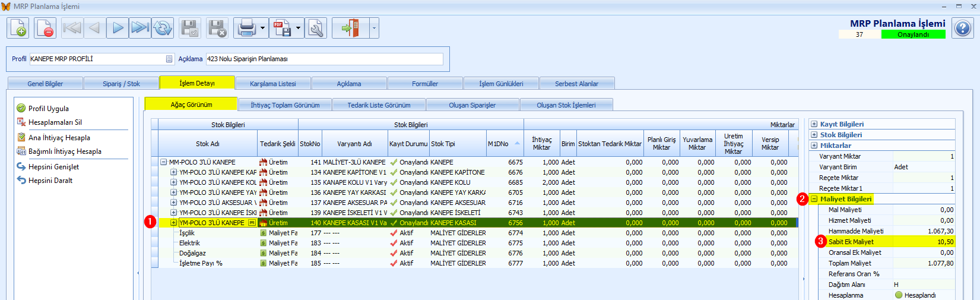Click Ana İhtiyaç Hesapla action
The height and width of the screenshot is (300, 980).
point(59,138)
